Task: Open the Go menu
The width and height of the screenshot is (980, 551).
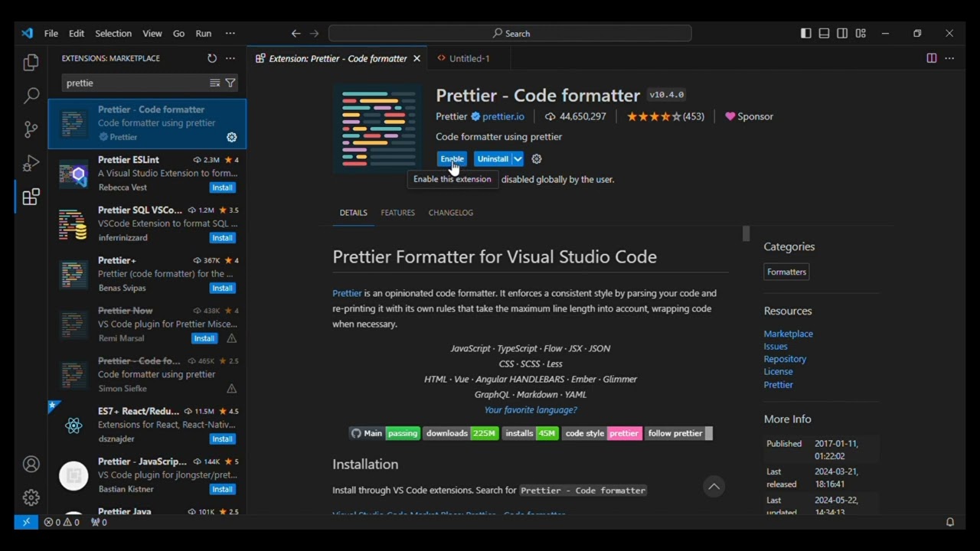Action: coord(178,34)
